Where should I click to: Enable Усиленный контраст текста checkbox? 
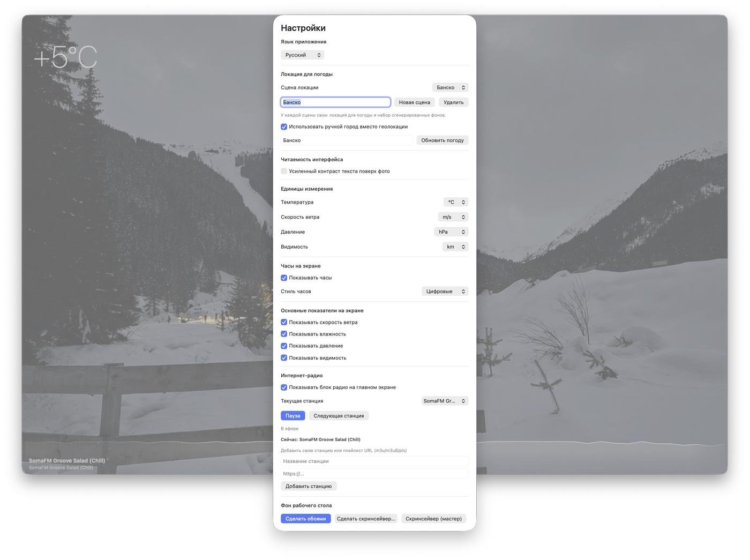[x=284, y=171]
